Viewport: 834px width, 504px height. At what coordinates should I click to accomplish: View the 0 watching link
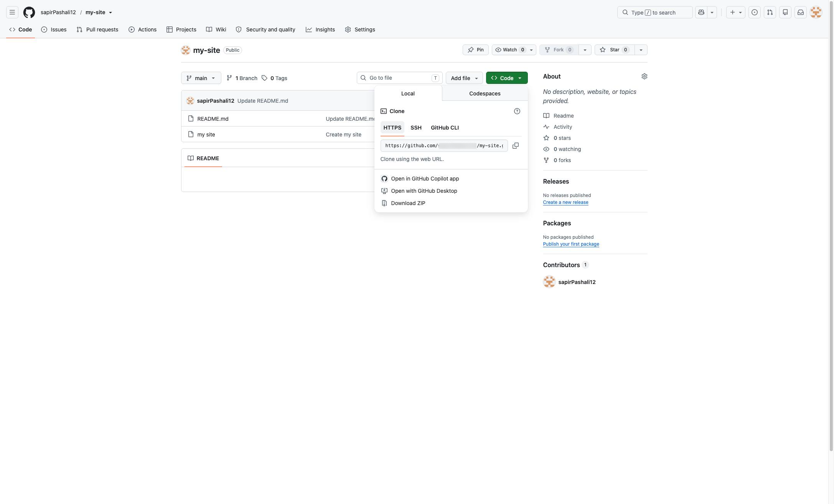click(562, 149)
